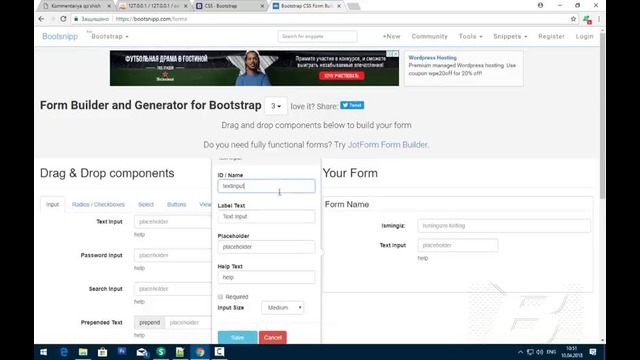Click the page vertical scrollbar thumb
640x360 pixels.
pyautogui.click(x=602, y=116)
